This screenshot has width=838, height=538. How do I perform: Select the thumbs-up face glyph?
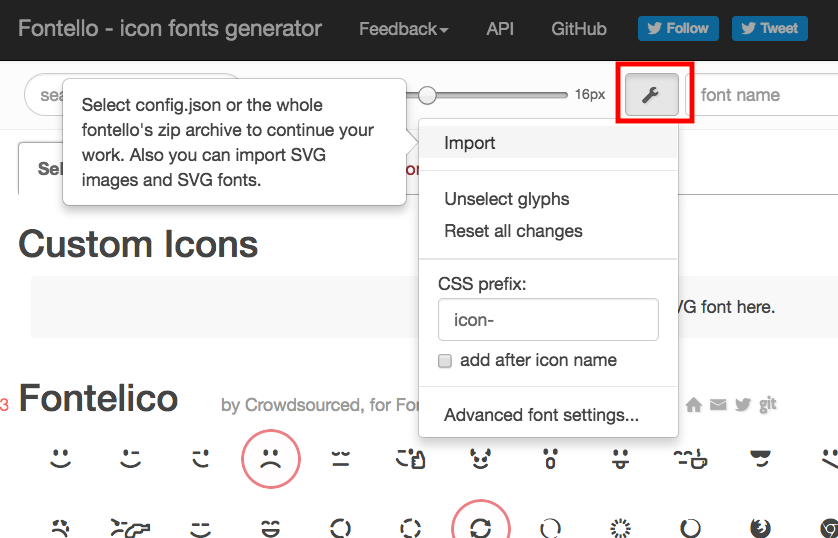(410, 458)
